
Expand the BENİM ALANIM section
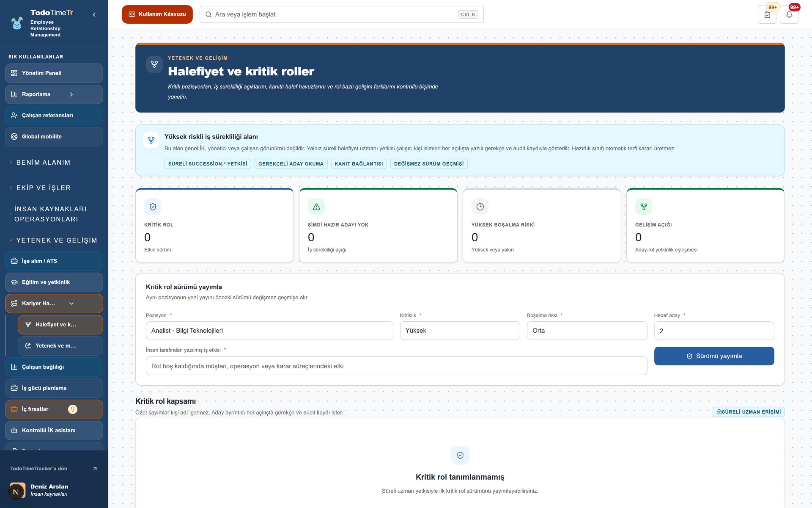coord(42,163)
